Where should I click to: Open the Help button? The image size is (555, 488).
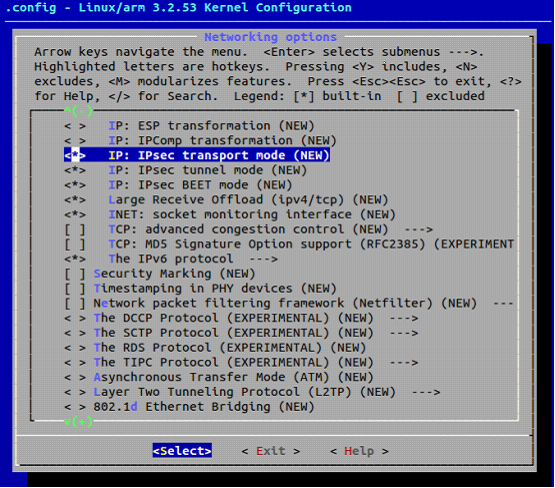pyautogui.click(x=359, y=451)
